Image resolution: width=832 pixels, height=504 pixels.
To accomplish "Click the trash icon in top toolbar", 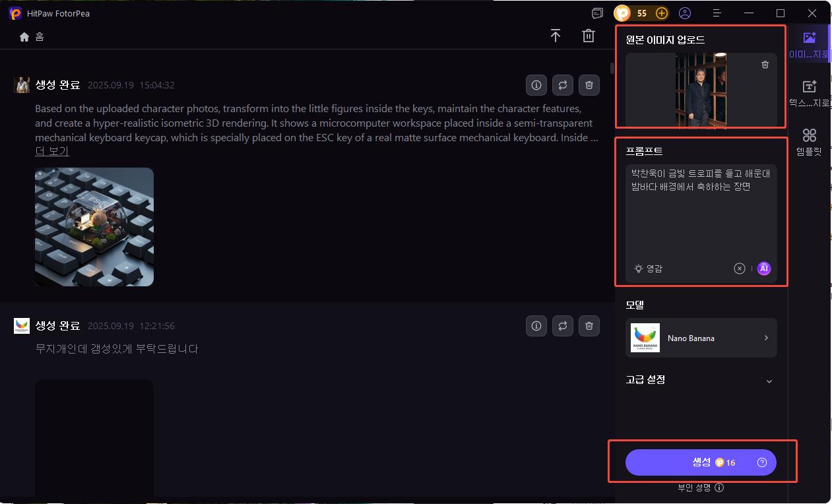I will 589,36.
